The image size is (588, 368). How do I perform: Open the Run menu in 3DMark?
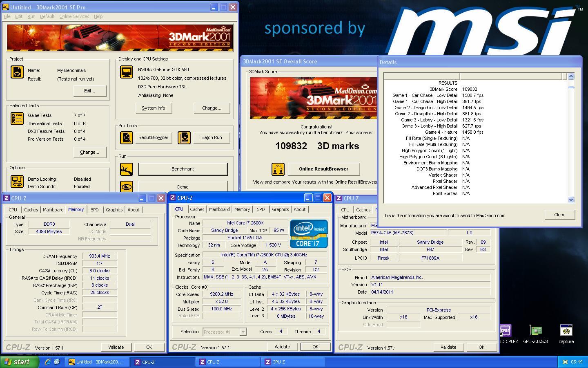[x=31, y=16]
